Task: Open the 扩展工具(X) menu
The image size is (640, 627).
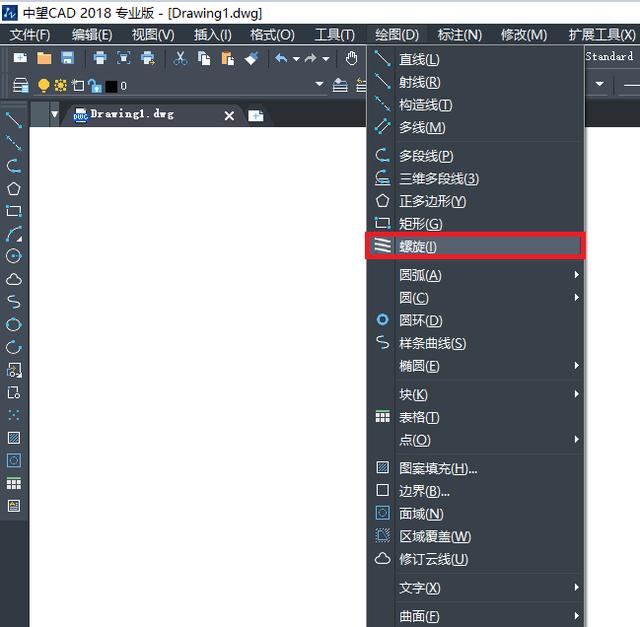Action: pyautogui.click(x=602, y=35)
